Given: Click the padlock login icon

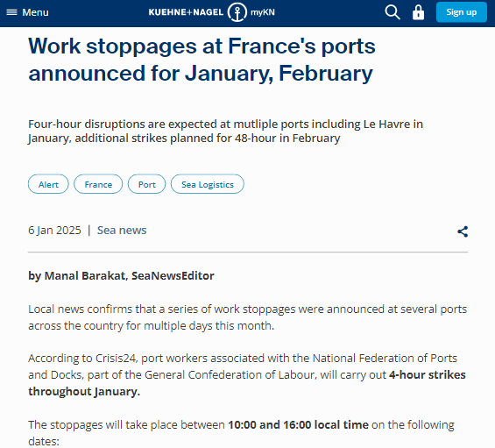Looking at the screenshot, I should pos(418,12).
